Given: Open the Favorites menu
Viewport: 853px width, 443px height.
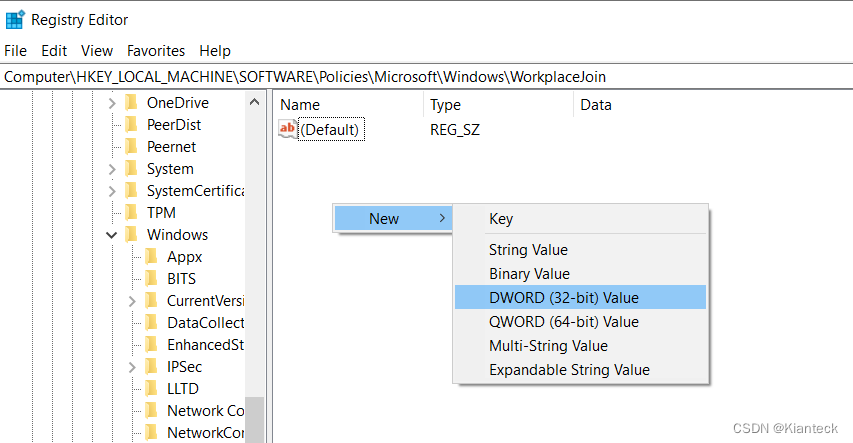Looking at the screenshot, I should pyautogui.click(x=156, y=51).
